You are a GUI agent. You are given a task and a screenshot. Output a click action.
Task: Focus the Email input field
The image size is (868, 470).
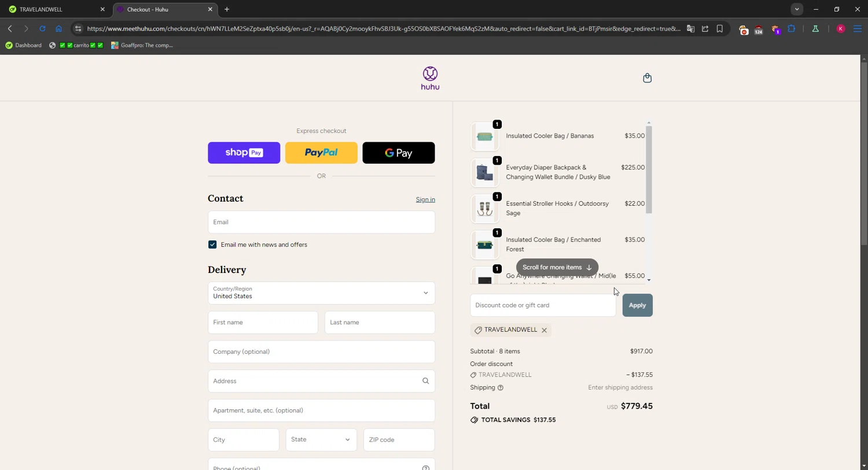(321, 222)
